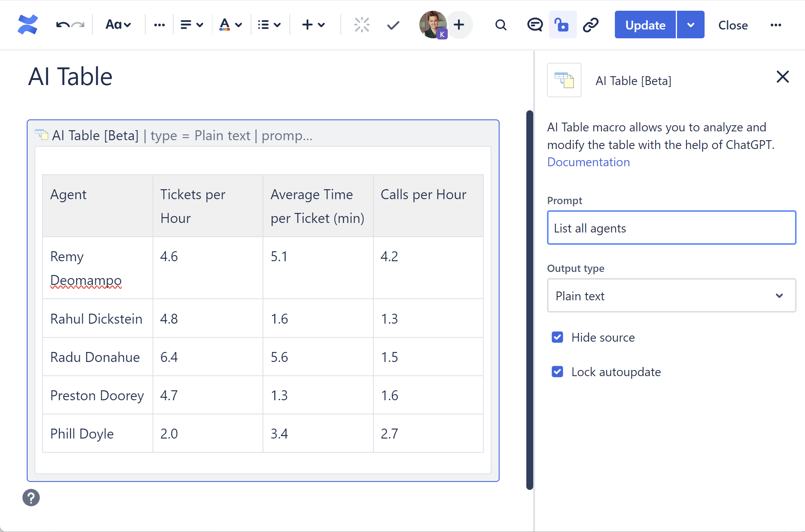Open the Documentation link
This screenshot has height=532, width=805.
(x=588, y=162)
